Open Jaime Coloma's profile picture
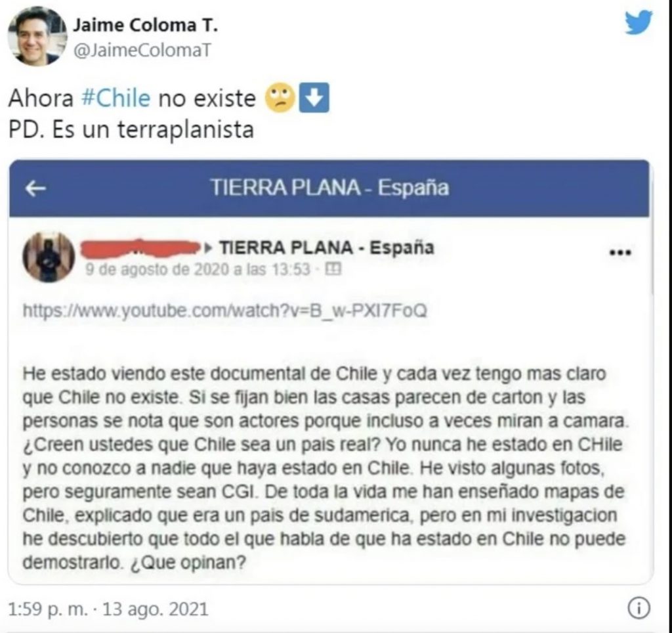Viewport: 672px width, 633px height. pos(37,37)
